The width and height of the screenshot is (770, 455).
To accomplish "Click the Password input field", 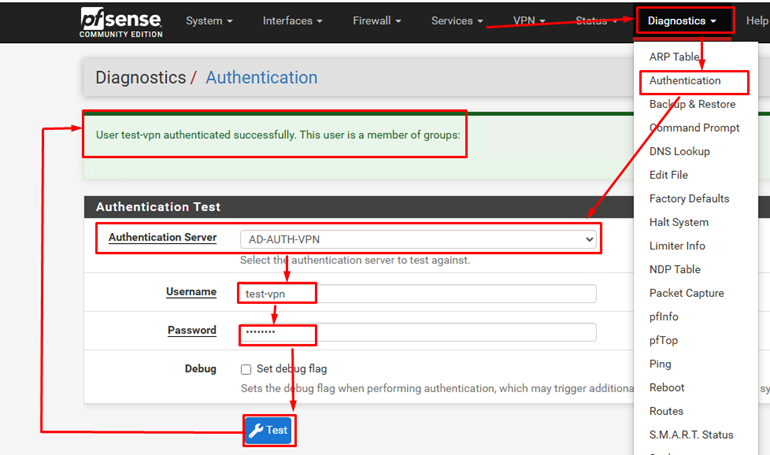I will click(417, 332).
